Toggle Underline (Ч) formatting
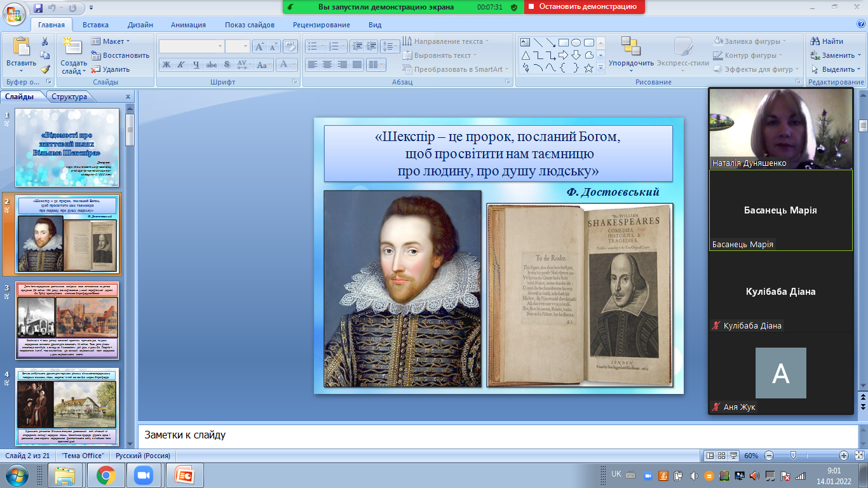This screenshot has height=488, width=868. coord(196,64)
